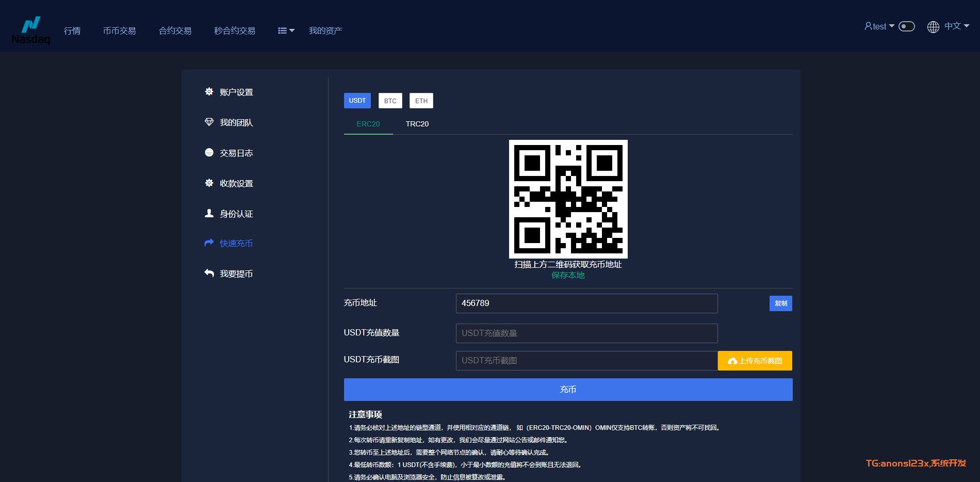The width and height of the screenshot is (980, 482).
Task: Select the BTC currency button
Action: pos(390,101)
